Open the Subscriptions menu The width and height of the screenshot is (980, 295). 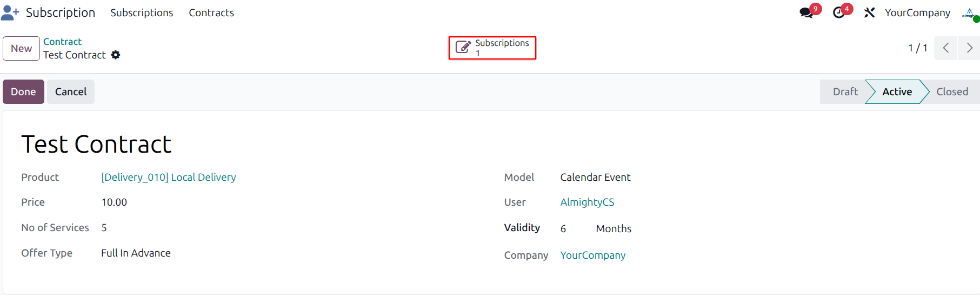(x=142, y=12)
